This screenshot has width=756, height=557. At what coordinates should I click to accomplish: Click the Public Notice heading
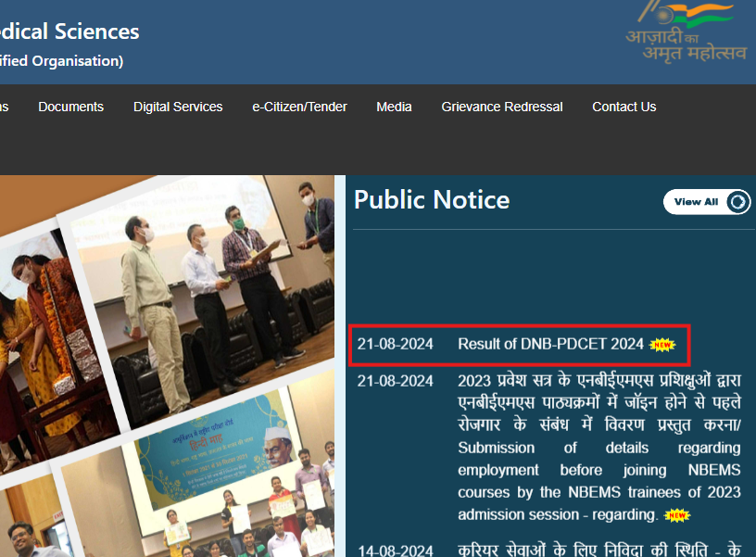coord(432,200)
